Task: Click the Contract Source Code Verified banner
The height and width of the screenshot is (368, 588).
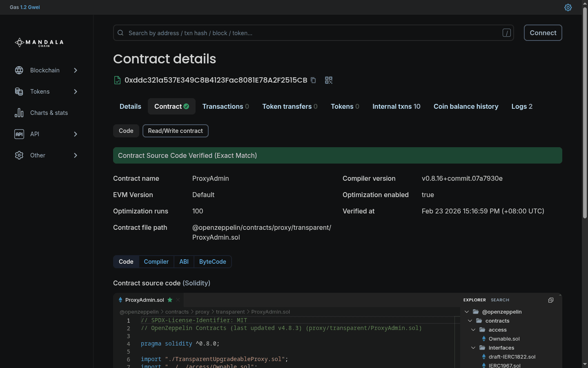Action: 338,155
